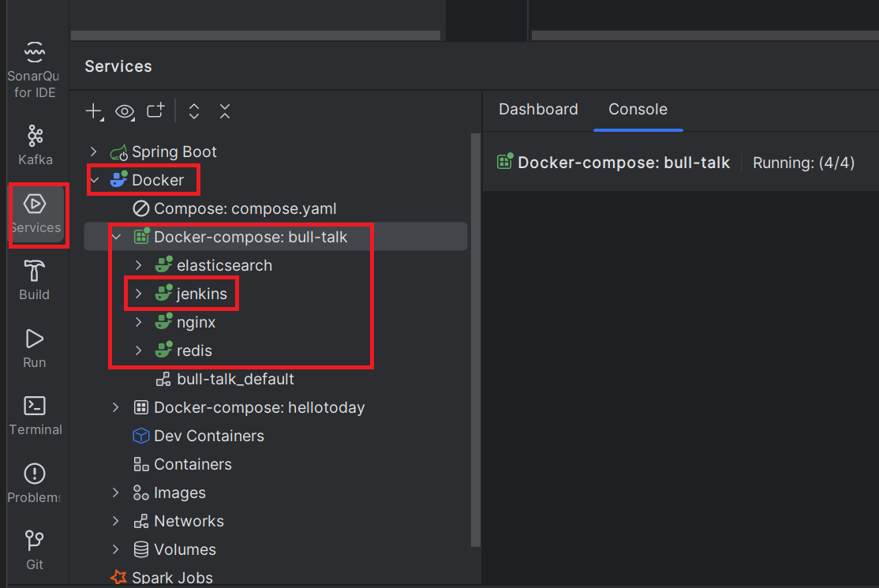The image size is (879, 588).
Task: Expand the Images node
Action: click(115, 492)
